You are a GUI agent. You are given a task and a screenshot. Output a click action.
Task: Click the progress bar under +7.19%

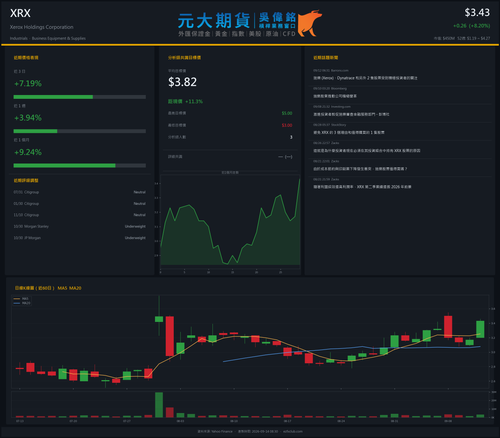pos(80,97)
